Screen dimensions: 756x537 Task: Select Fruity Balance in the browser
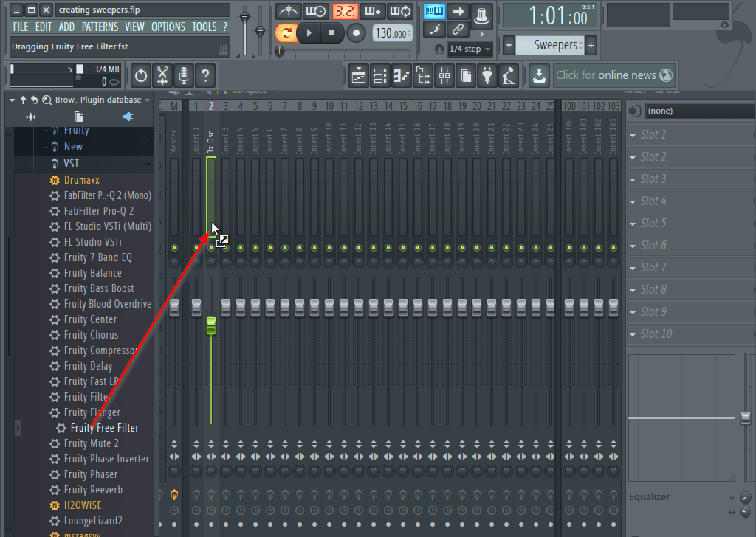click(92, 273)
